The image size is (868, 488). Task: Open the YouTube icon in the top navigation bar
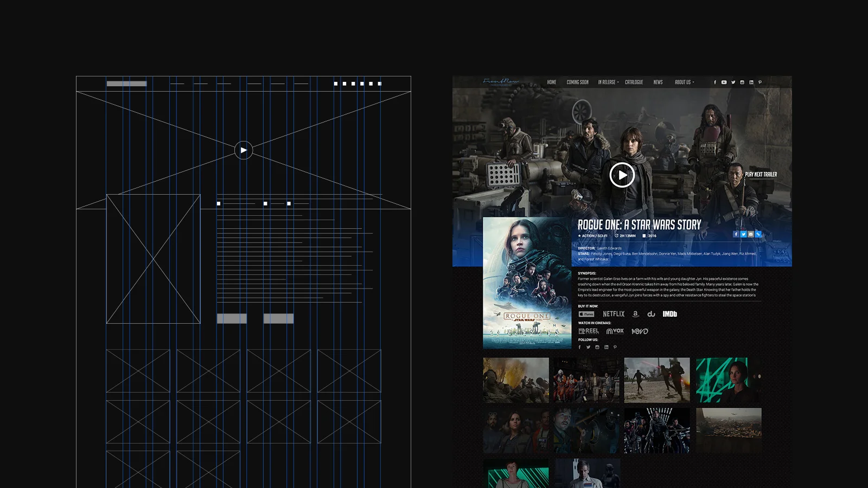click(x=724, y=82)
